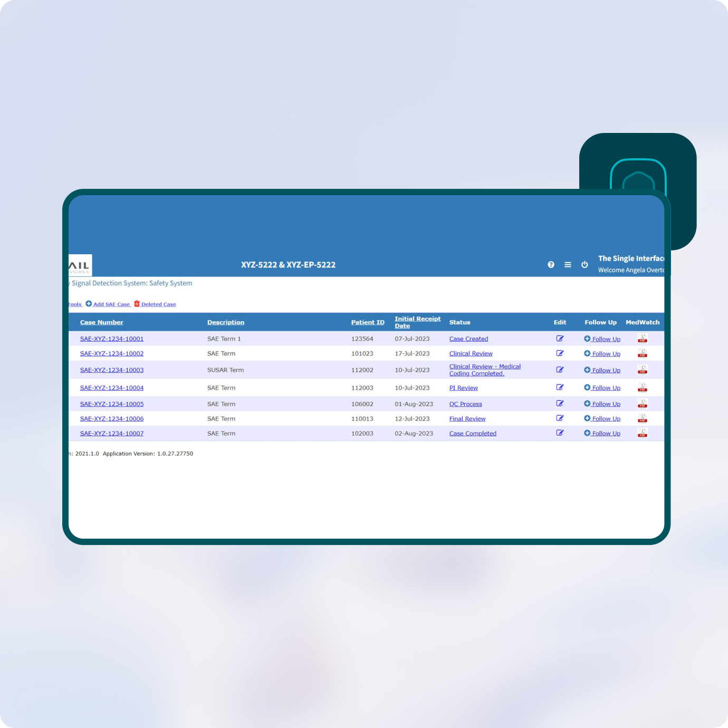
Task: Click the Add SAE Case link
Action: [x=111, y=304]
